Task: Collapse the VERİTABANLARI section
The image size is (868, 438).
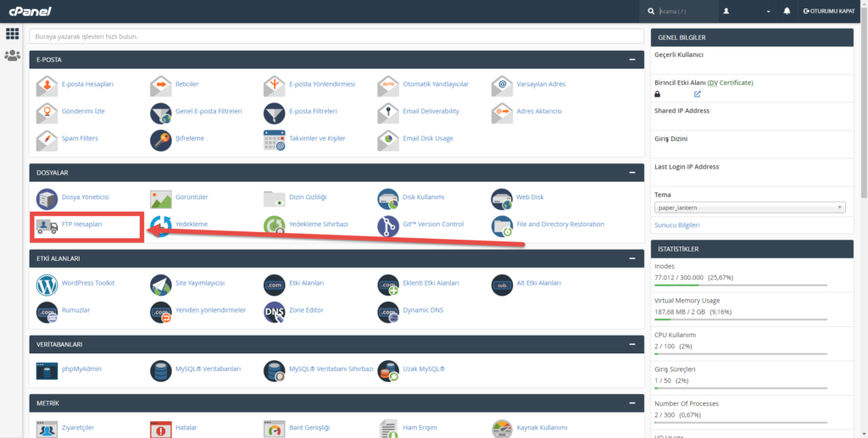Action: [632, 345]
